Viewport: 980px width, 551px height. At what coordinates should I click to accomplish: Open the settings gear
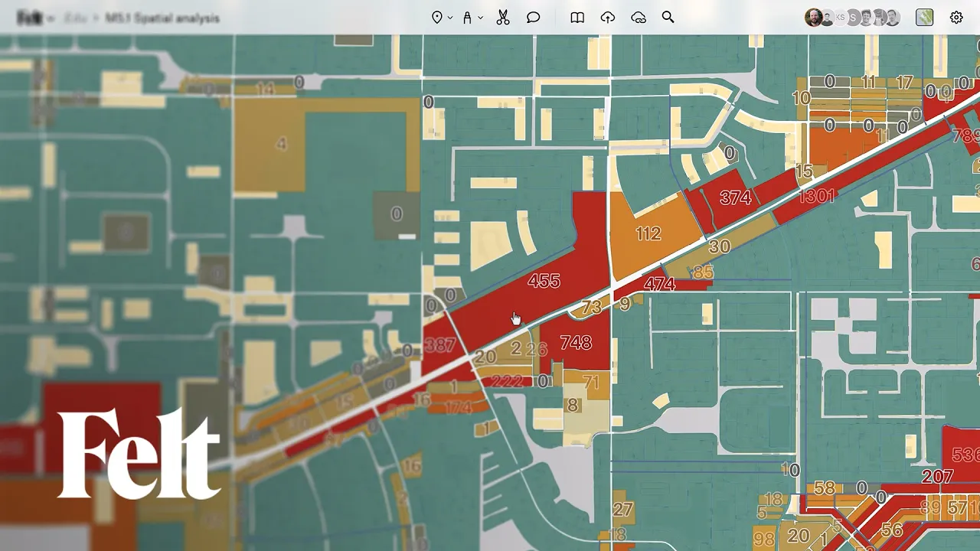(x=956, y=17)
